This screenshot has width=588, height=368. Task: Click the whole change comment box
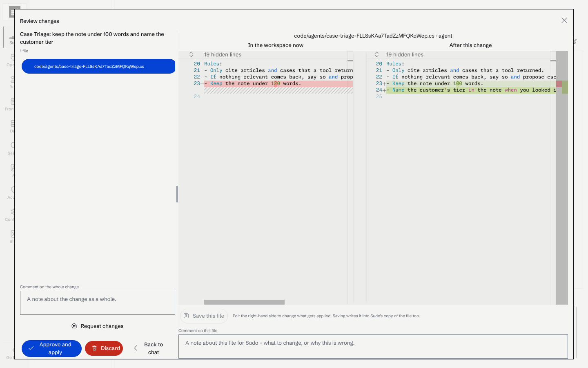pyautogui.click(x=98, y=303)
